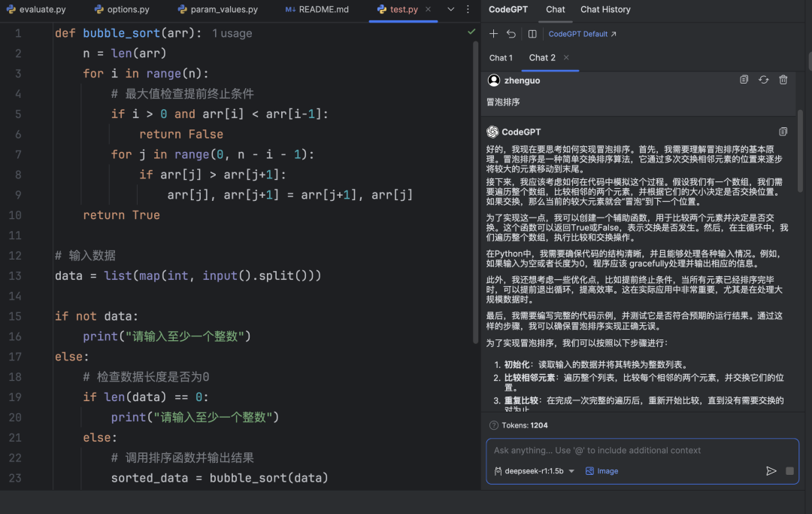The image size is (812, 514).
Task: Delete the message using the trash icon
Action: 783,79
